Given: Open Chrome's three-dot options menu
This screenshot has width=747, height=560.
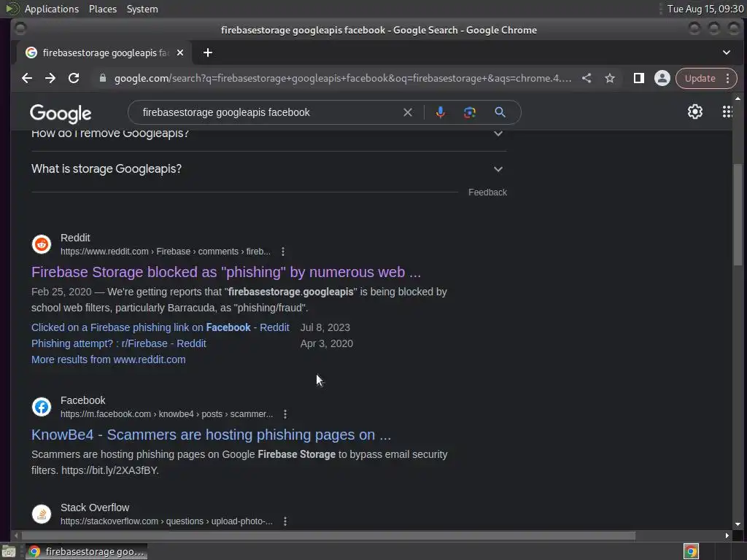Looking at the screenshot, I should pos(727,78).
